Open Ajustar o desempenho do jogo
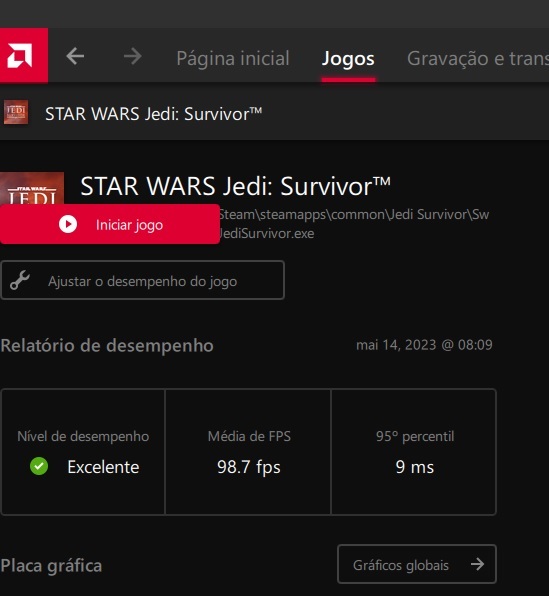 (x=143, y=280)
